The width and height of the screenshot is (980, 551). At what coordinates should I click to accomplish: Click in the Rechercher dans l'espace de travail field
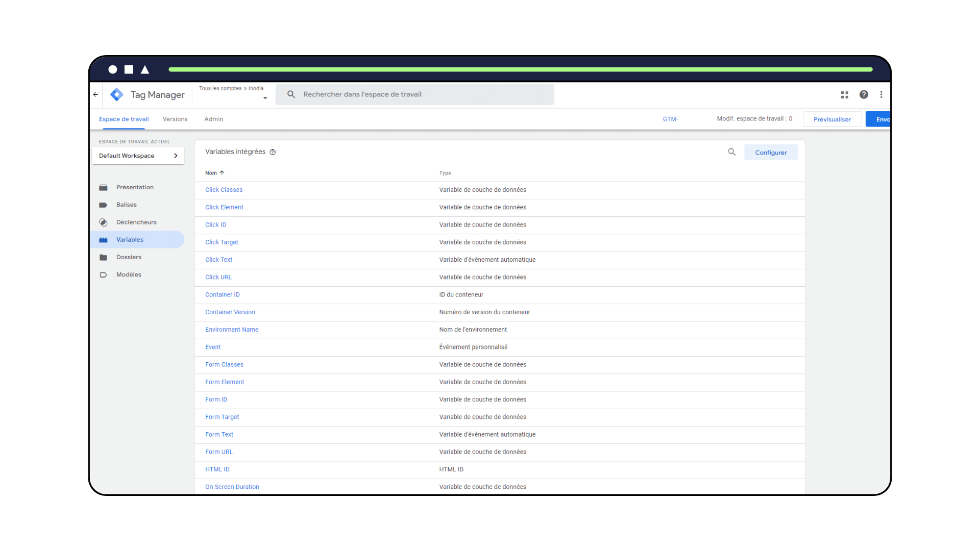point(414,94)
